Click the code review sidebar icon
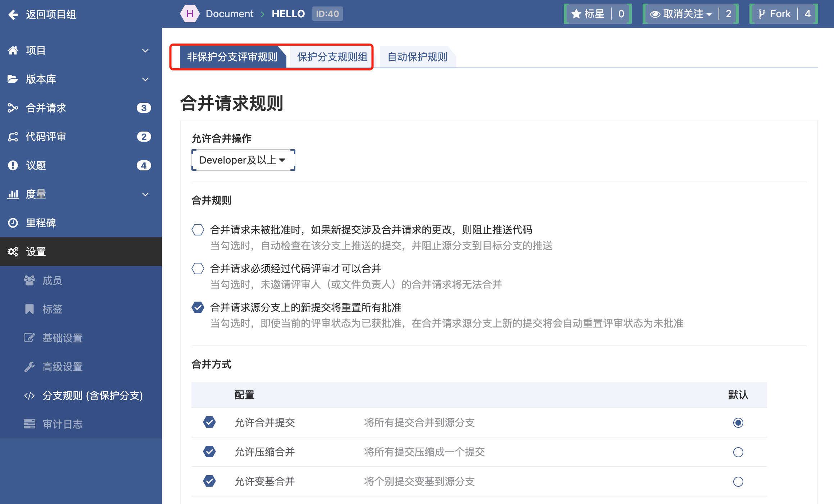 pyautogui.click(x=13, y=137)
